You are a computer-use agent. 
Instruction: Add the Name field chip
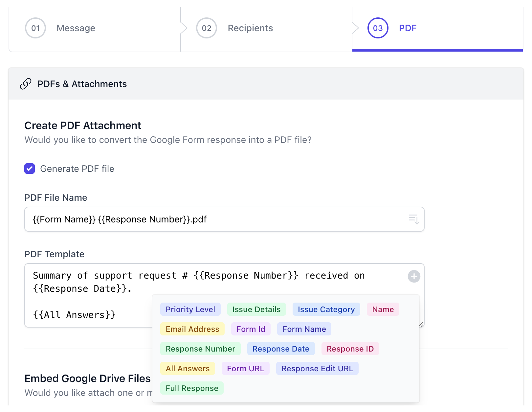[x=383, y=309]
